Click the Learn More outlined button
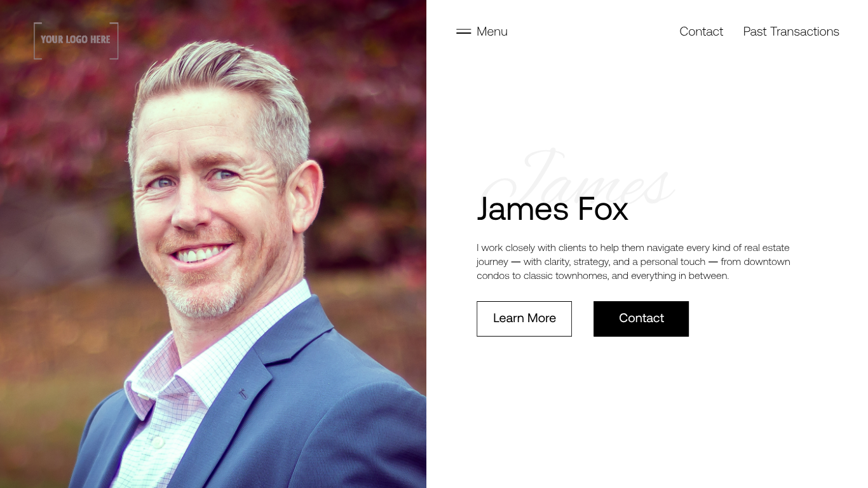This screenshot has width=868, height=488. pyautogui.click(x=524, y=318)
